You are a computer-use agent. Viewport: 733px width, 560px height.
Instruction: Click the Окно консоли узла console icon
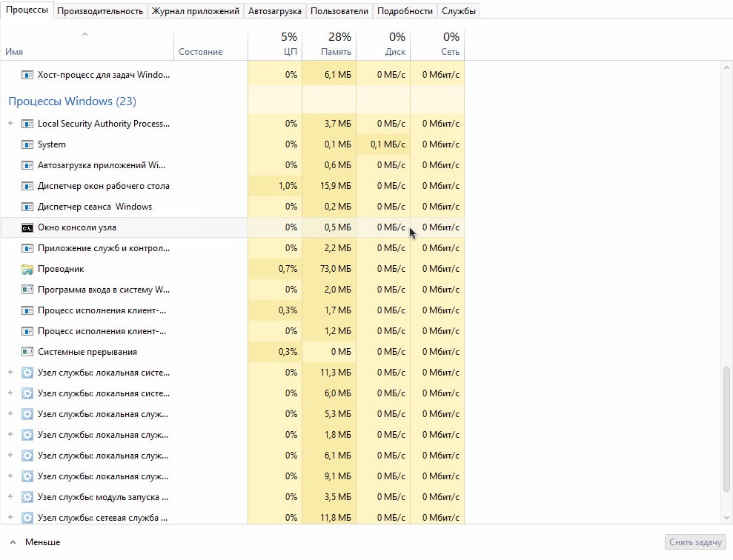coord(27,227)
